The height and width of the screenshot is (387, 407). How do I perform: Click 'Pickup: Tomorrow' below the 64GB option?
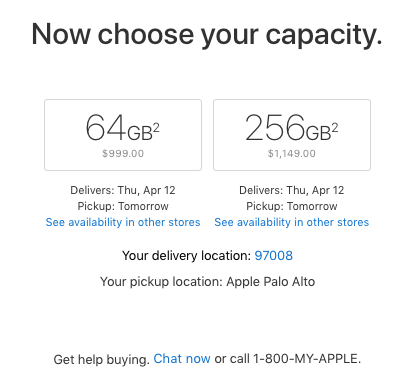point(123,206)
